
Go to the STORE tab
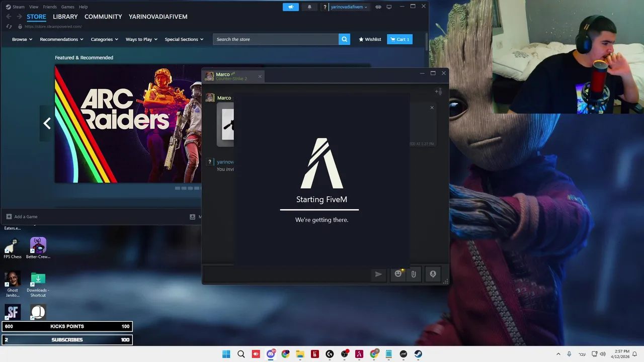coord(36,17)
